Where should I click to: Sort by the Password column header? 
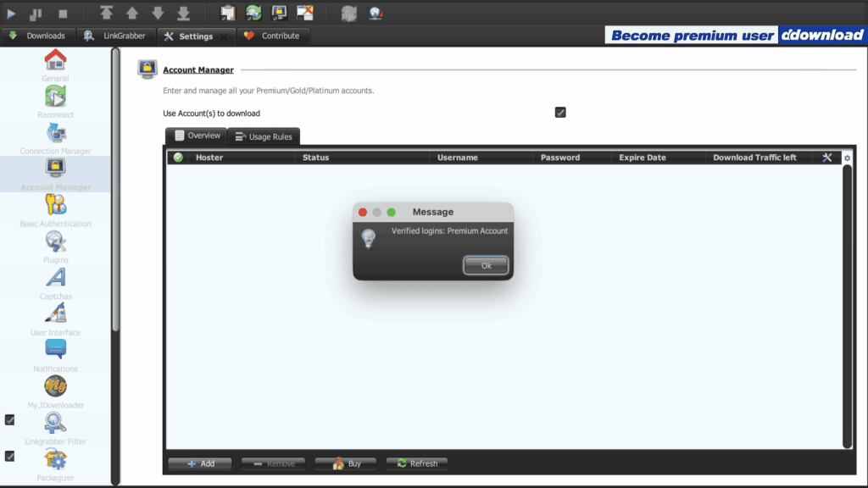click(572, 157)
